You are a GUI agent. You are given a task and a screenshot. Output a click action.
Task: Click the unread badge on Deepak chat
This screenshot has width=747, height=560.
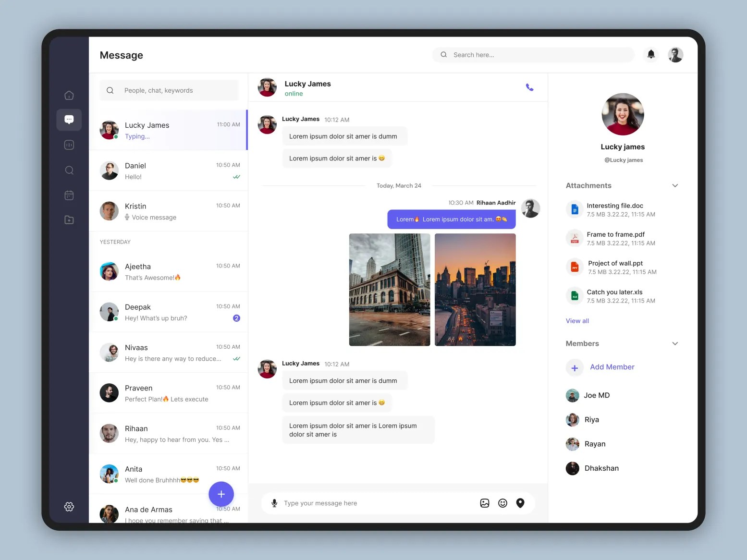point(236,318)
